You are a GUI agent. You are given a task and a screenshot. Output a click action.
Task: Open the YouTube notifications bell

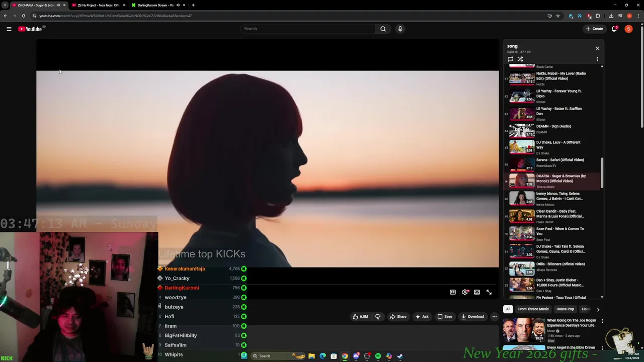point(614,29)
